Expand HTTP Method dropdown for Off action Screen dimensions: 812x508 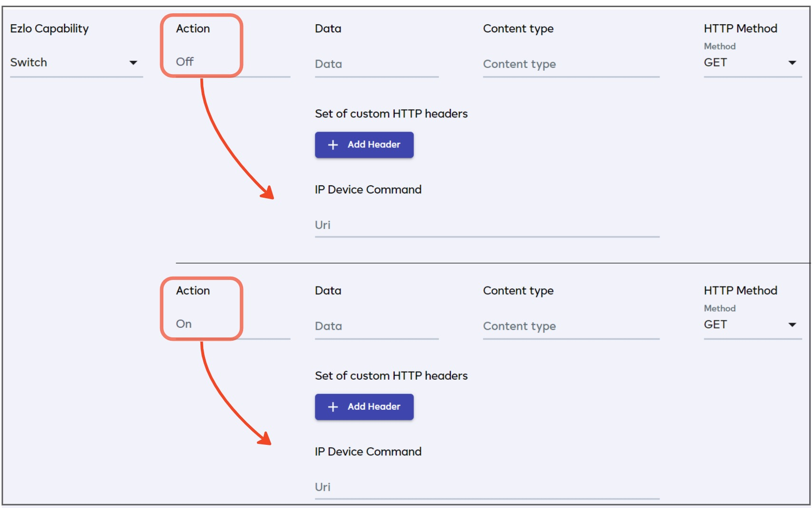[x=792, y=63]
